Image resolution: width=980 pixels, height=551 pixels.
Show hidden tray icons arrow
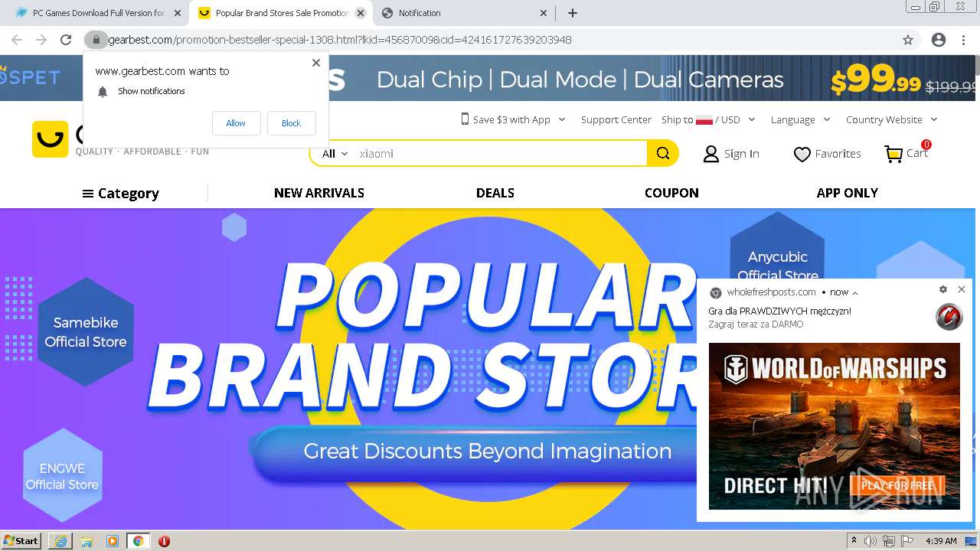(854, 541)
